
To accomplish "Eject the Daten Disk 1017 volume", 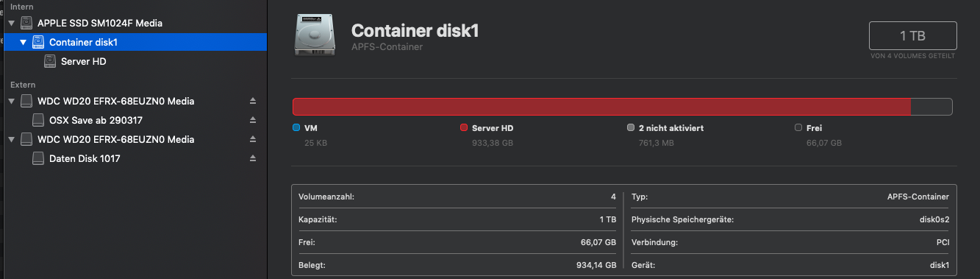I will coord(253,158).
